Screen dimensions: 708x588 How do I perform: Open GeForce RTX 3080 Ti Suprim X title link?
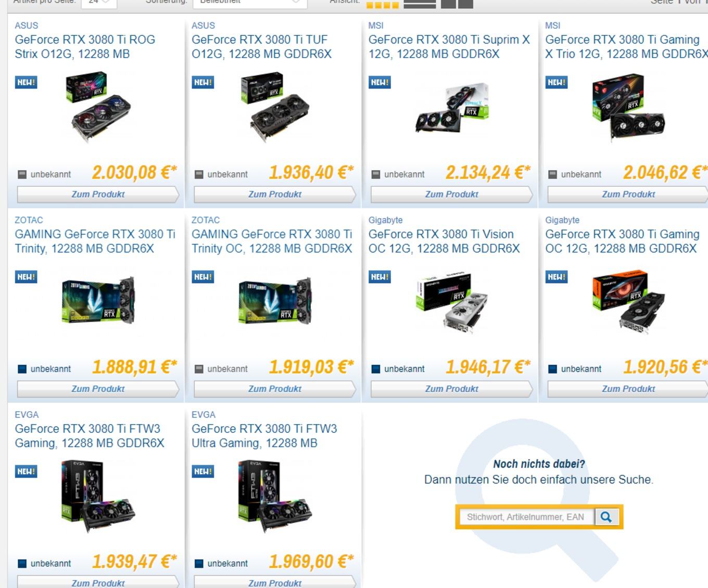point(449,47)
